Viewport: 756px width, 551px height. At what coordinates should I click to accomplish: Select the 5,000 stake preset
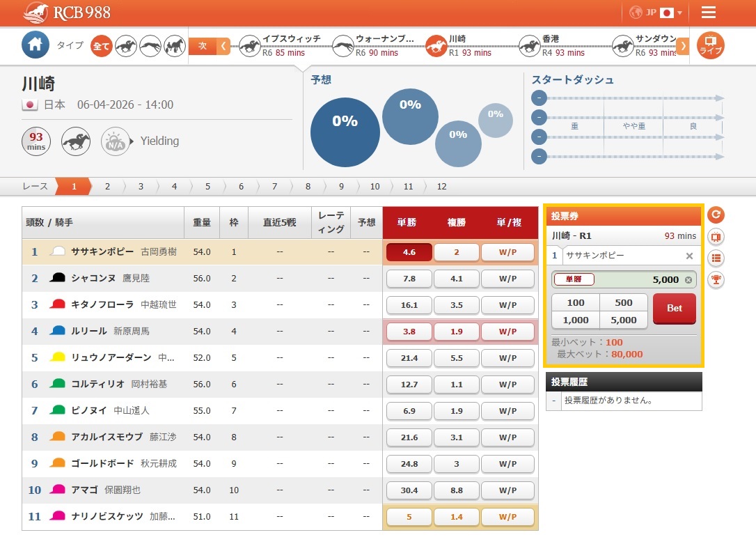pyautogui.click(x=624, y=320)
